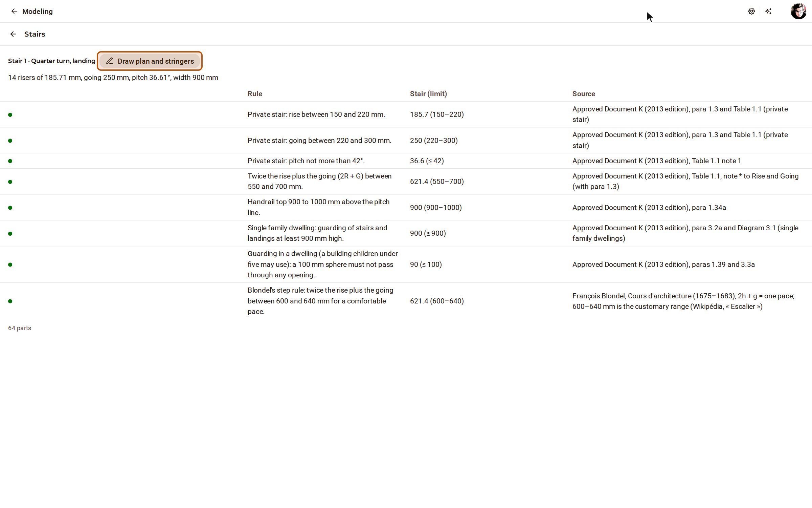Click 'Handrail top 900 to 1000 mm' rule
Screen dimensions: 812x508
318,207
